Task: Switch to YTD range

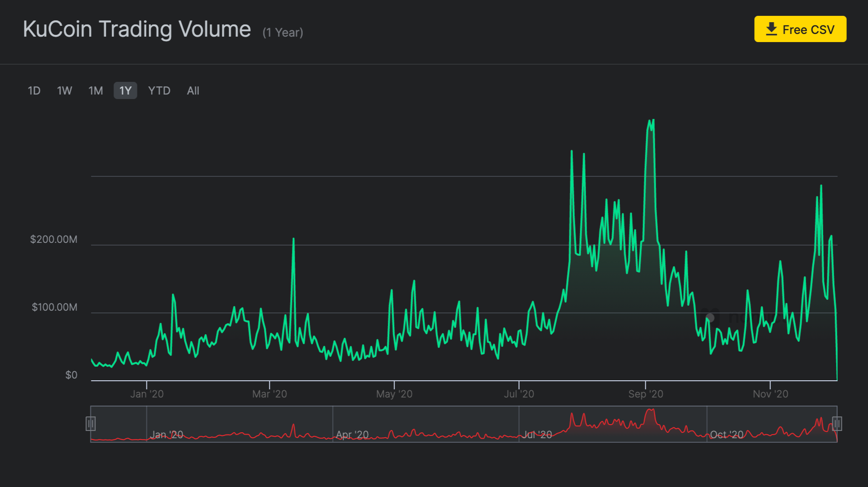Action: tap(159, 90)
